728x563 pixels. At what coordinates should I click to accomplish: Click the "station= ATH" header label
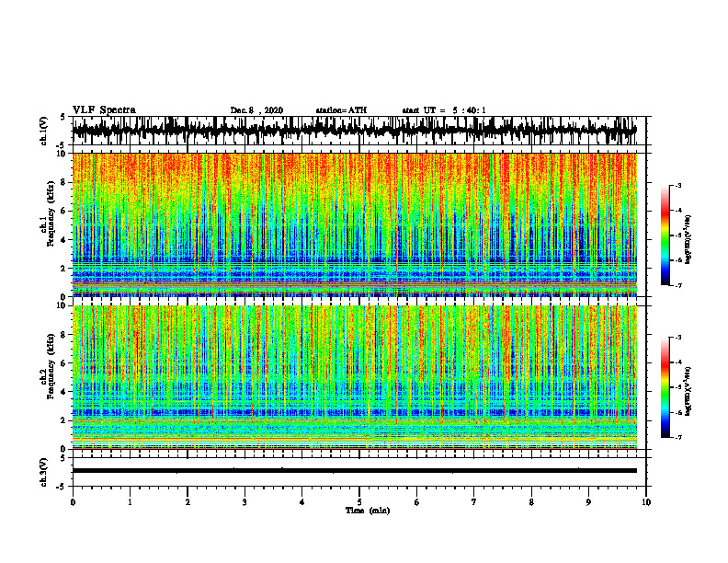pyautogui.click(x=341, y=110)
